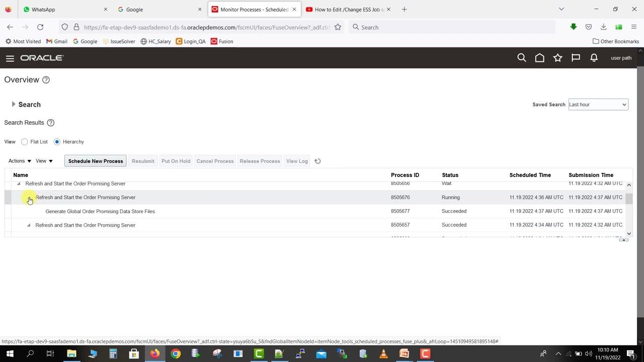Viewport: 644px width, 362px height.
Task: Open the Fusion bookmark
Action: [x=222, y=41]
